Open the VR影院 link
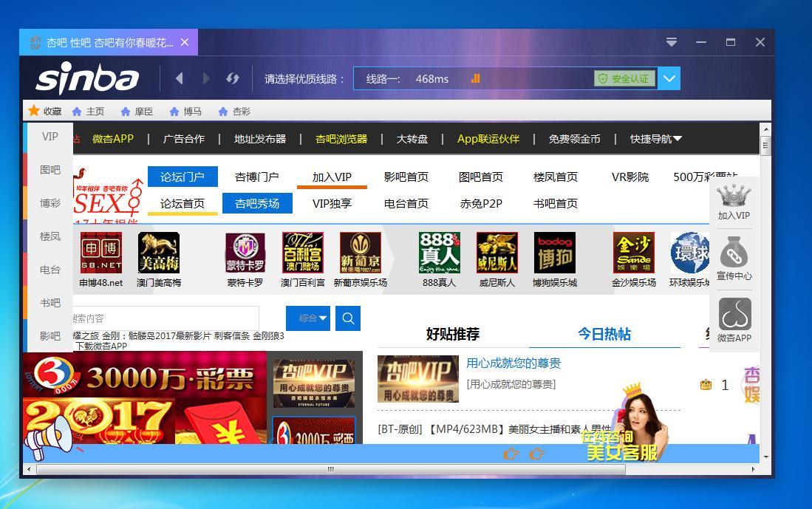Screen dimensions: 812x509 pyautogui.click(x=630, y=177)
